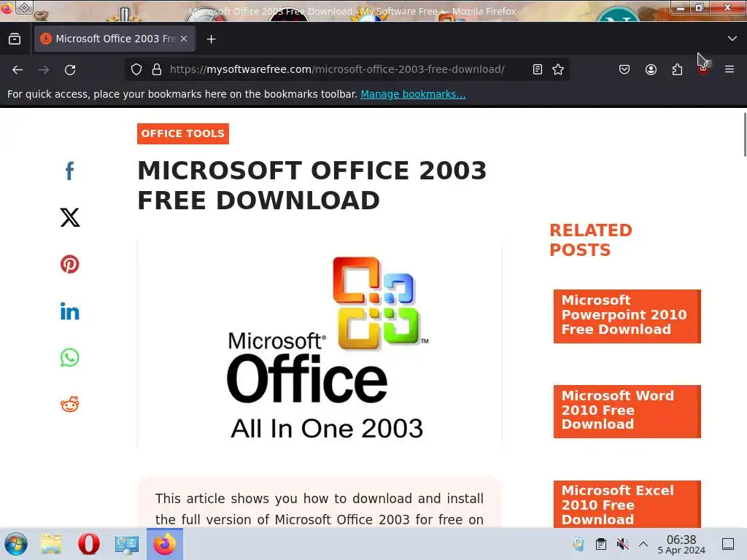Open the tray notes application icon

click(x=578, y=544)
